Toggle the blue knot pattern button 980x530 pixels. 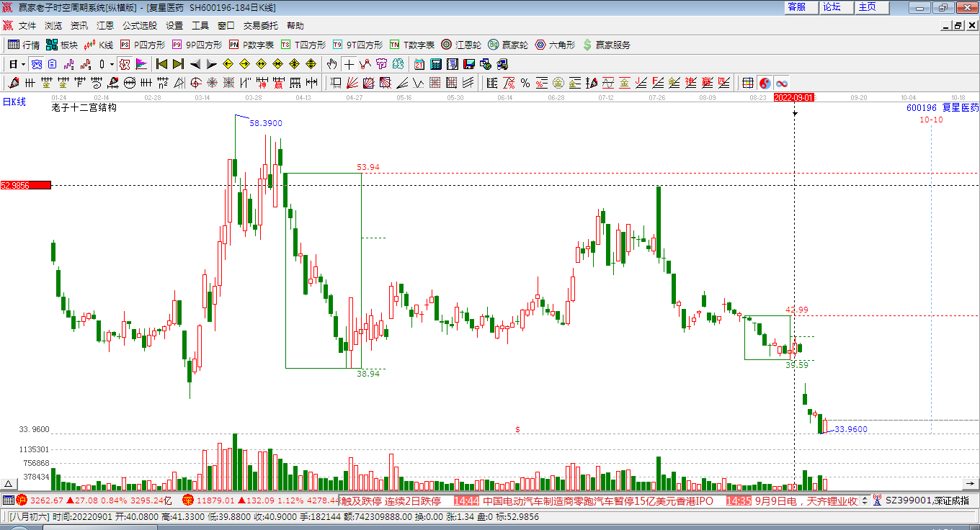click(x=36, y=64)
